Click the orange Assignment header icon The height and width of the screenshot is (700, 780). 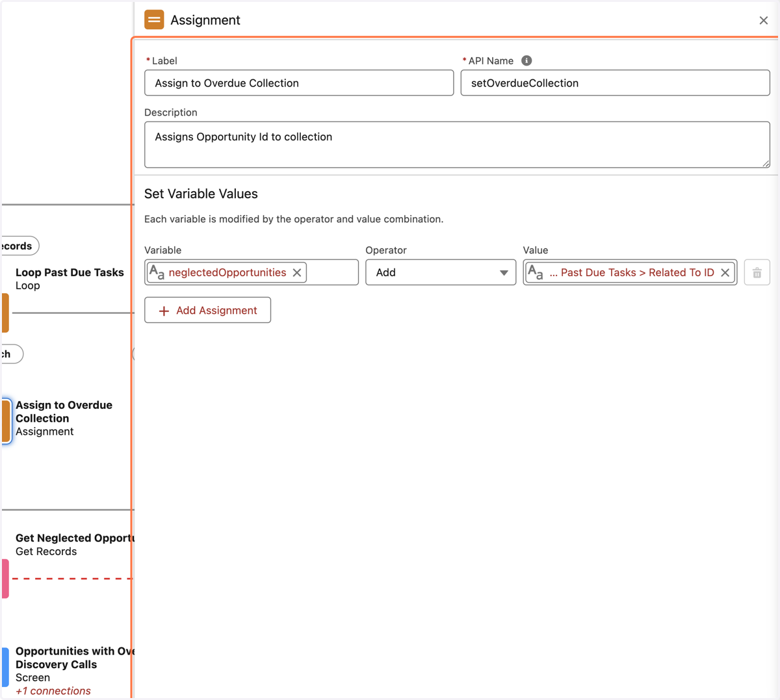coord(154,20)
